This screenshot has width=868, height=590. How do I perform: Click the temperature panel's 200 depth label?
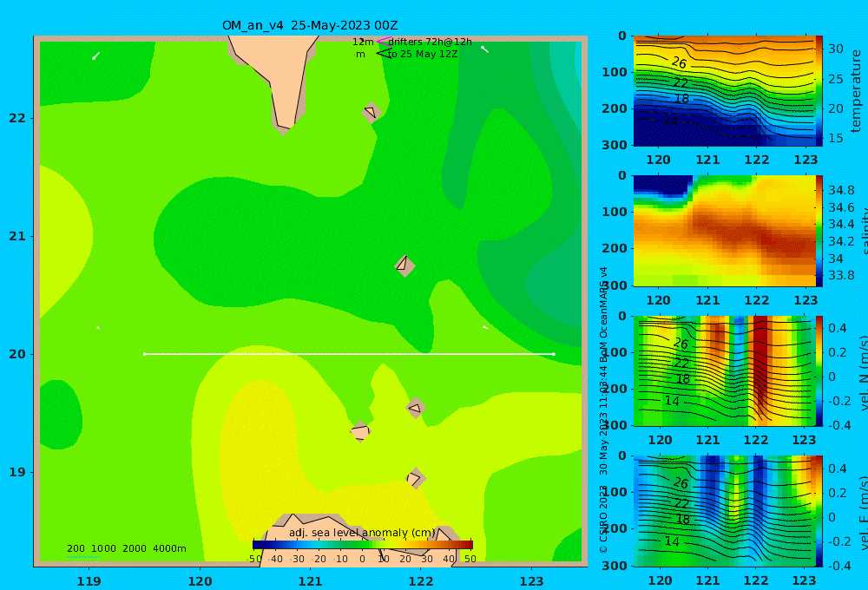(x=615, y=108)
